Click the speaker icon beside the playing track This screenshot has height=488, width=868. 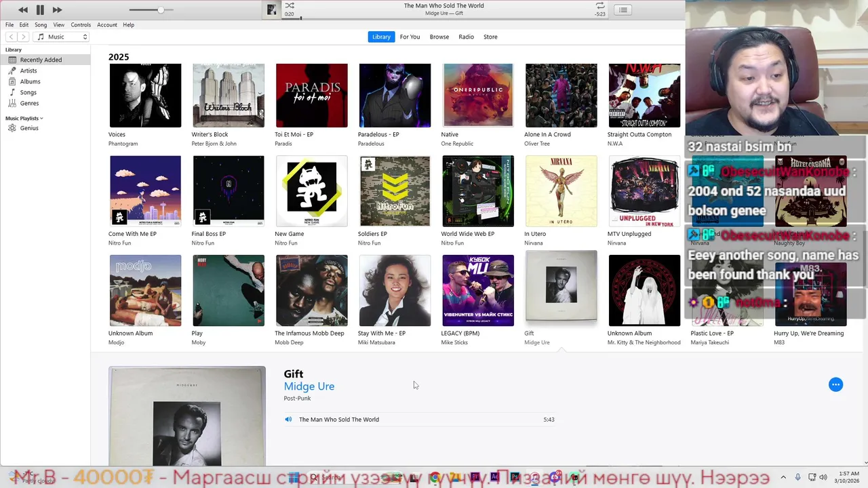288,420
